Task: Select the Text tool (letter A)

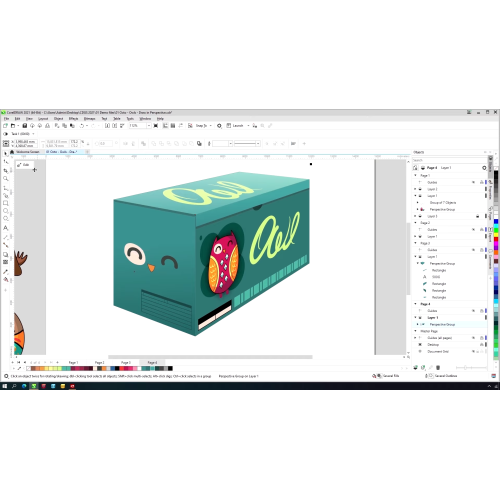Action: 6,228
